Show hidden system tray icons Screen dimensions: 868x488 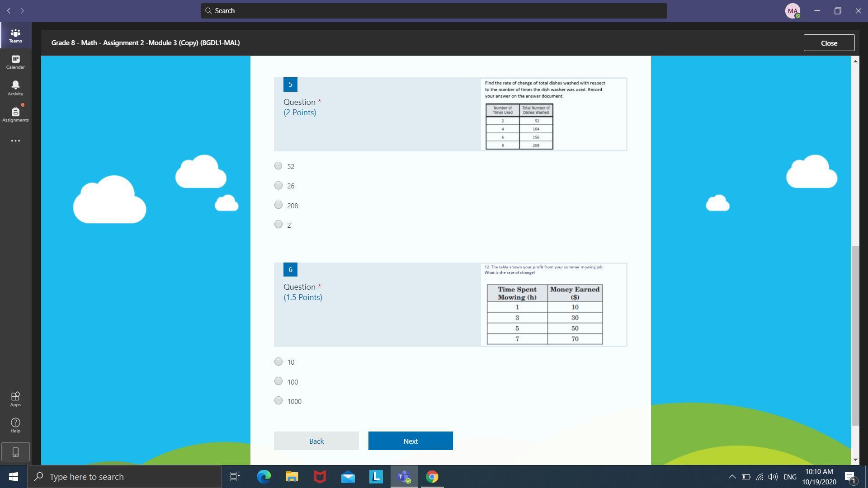[732, 477]
